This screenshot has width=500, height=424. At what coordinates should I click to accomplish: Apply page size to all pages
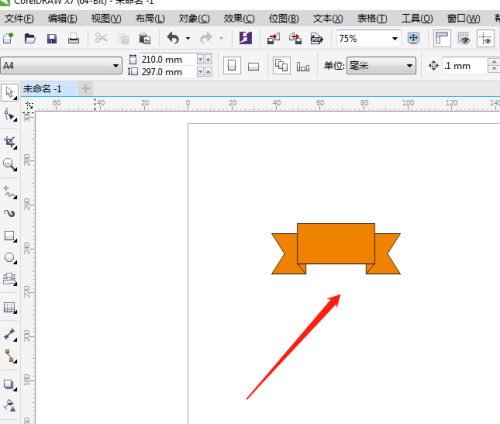tap(281, 65)
